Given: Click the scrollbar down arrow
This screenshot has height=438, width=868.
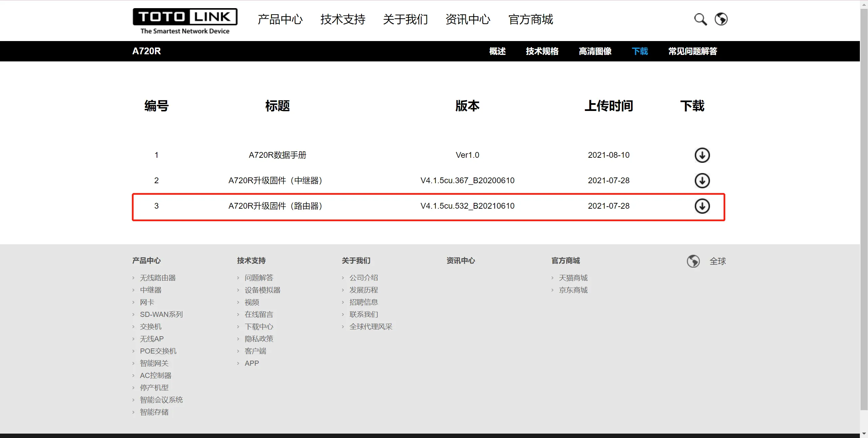Looking at the screenshot, I should pyautogui.click(x=864, y=434).
